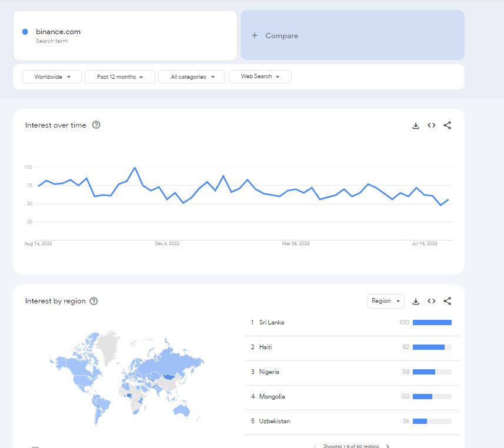Click the Sri Lanka interest bar
Image resolution: width=504 pixels, height=448 pixels.
coord(432,322)
